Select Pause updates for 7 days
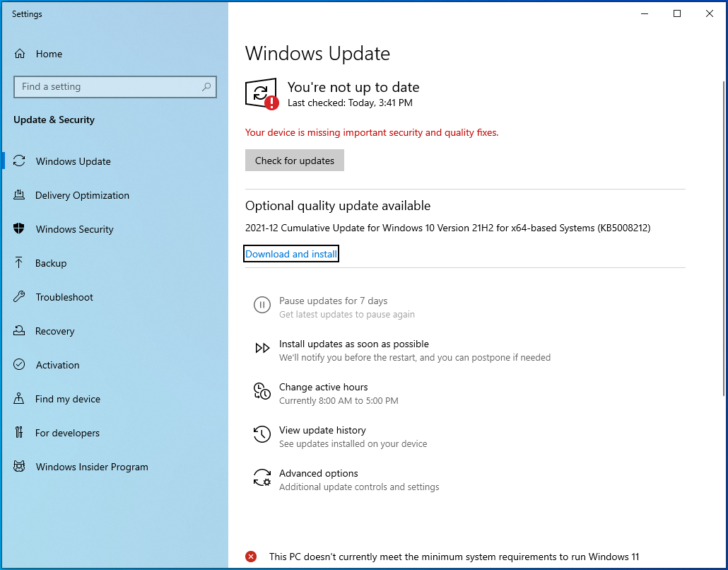Screen dimensions: 728x570 (334, 307)
